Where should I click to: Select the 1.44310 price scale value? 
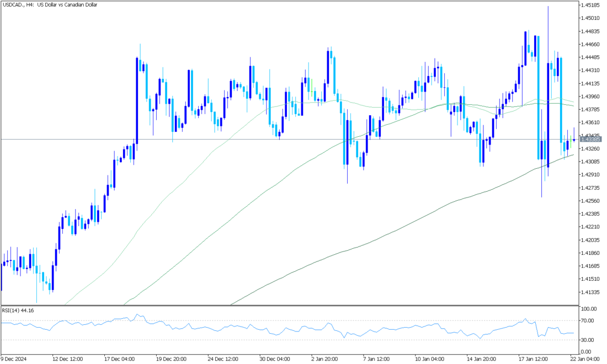(x=590, y=71)
